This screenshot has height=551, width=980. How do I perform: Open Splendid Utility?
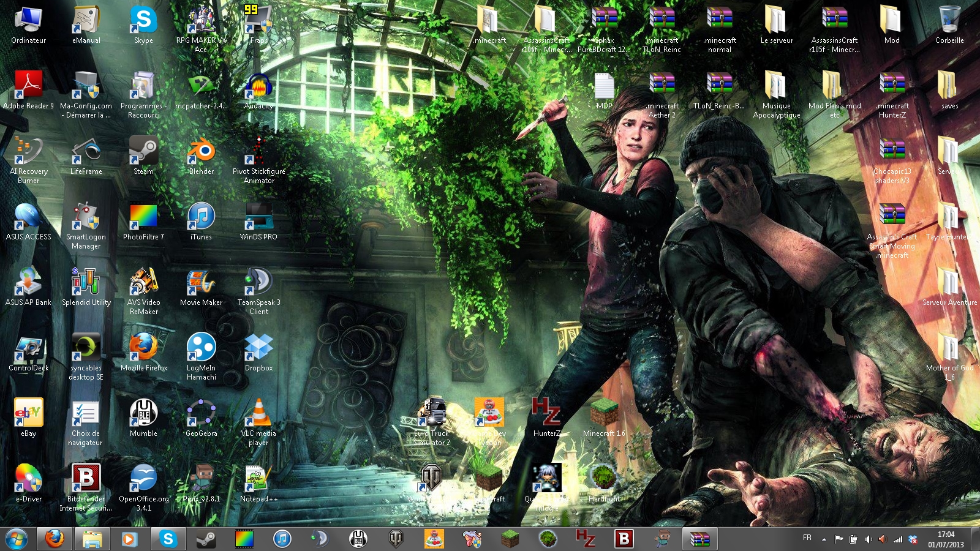(x=86, y=287)
